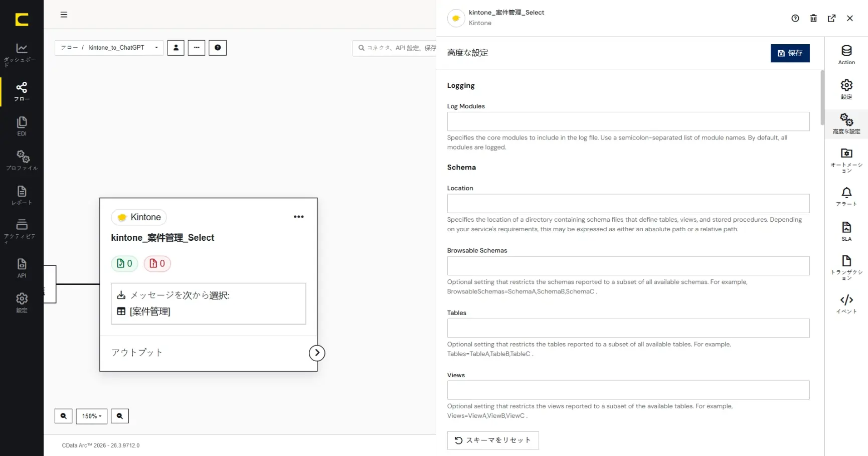The image size is (868, 456).
Task: Open help for the connector panel
Action: pos(795,19)
